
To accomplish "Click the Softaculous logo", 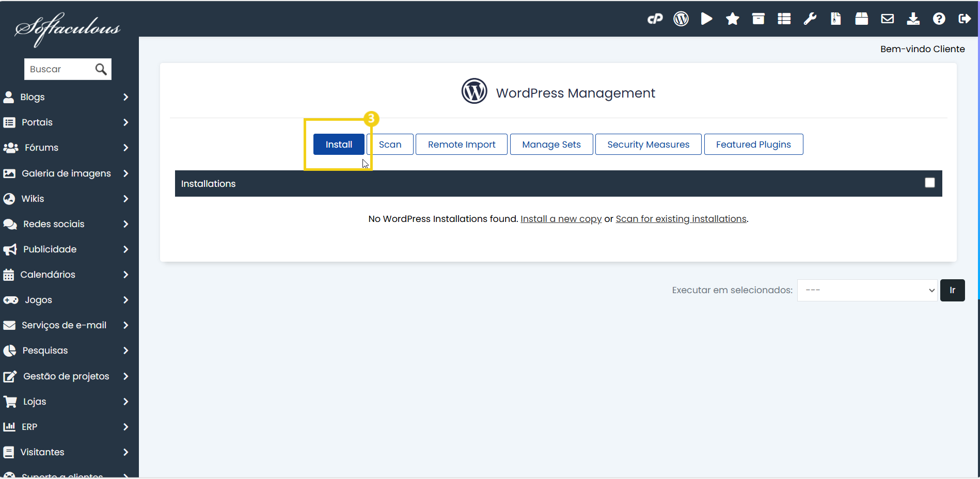I will tap(67, 29).
